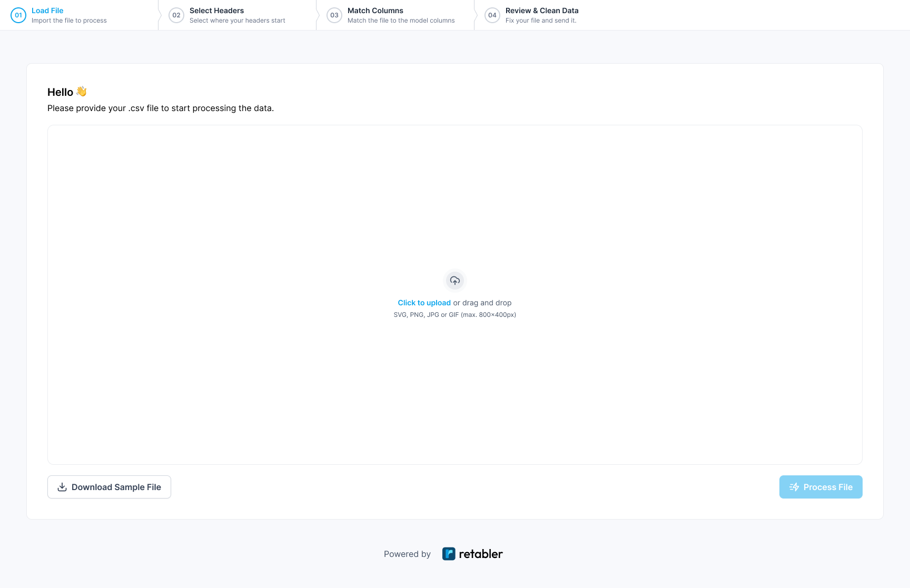Click the 'or drag and drop' text
The width and height of the screenshot is (910, 588).
click(482, 303)
